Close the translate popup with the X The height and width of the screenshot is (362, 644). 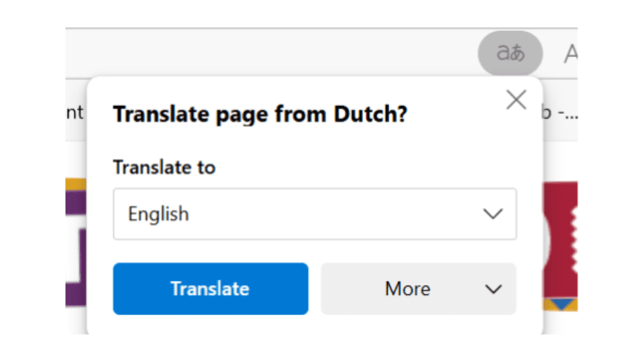[x=516, y=100]
